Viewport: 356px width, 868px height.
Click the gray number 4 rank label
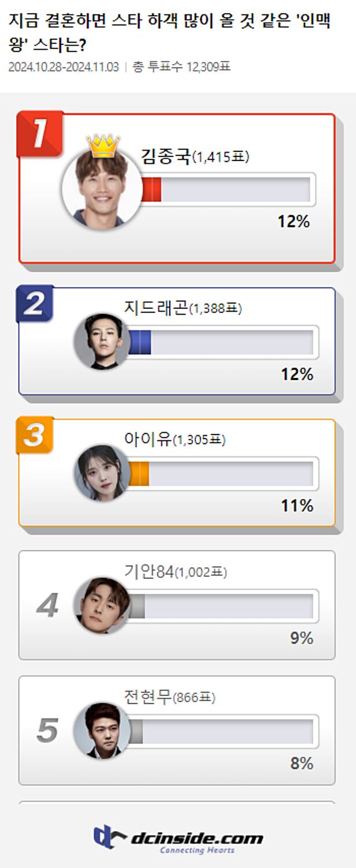tap(47, 605)
